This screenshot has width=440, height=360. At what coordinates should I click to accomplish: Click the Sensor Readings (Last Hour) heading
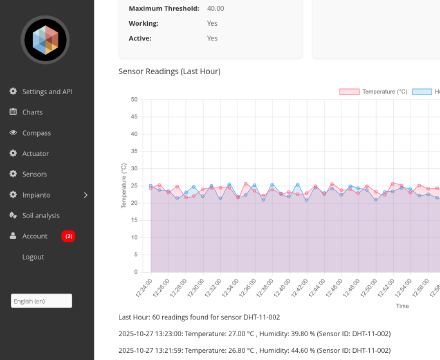pyautogui.click(x=169, y=71)
